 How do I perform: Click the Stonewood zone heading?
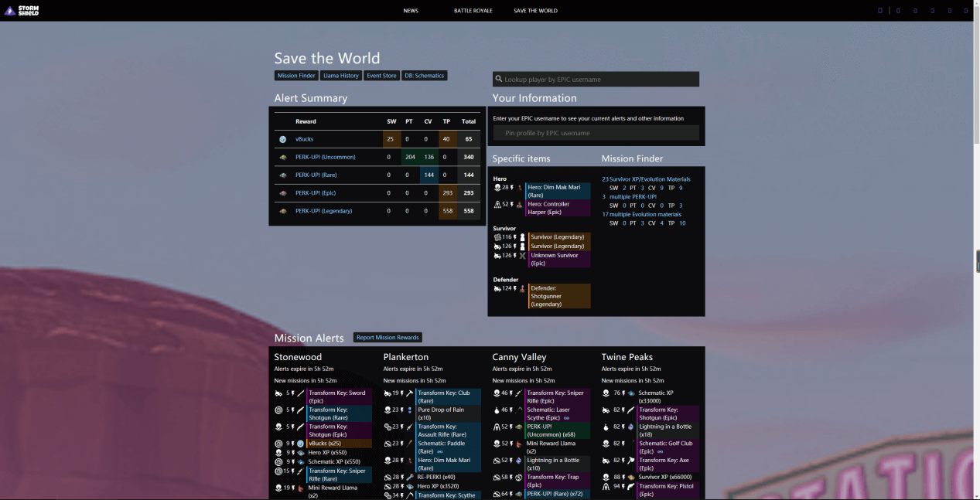click(x=298, y=357)
